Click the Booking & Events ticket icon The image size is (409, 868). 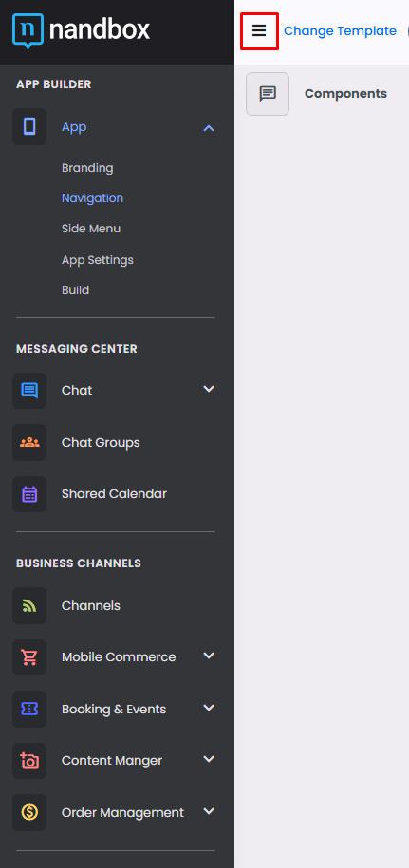29,710
